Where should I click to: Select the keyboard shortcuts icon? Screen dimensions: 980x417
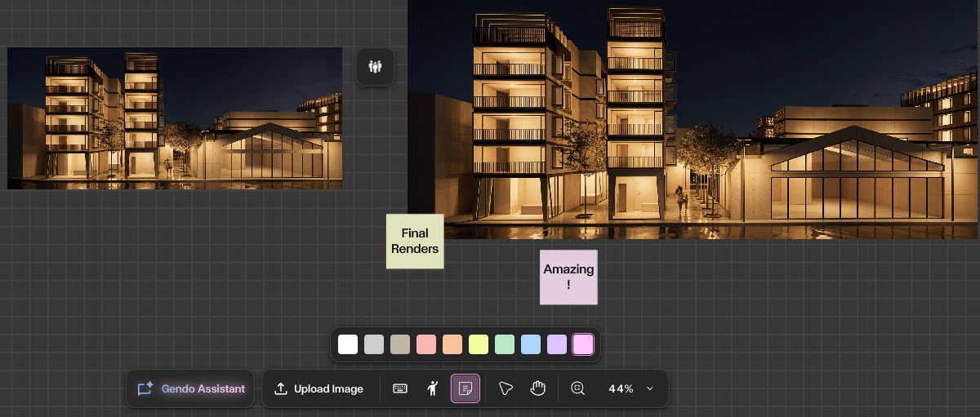coord(400,388)
